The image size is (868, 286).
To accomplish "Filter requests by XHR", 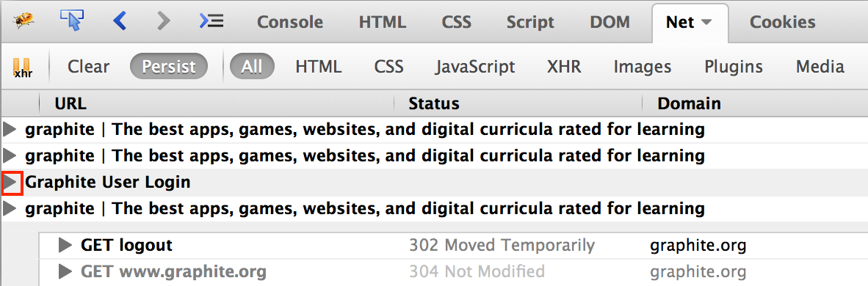I will pyautogui.click(x=564, y=67).
